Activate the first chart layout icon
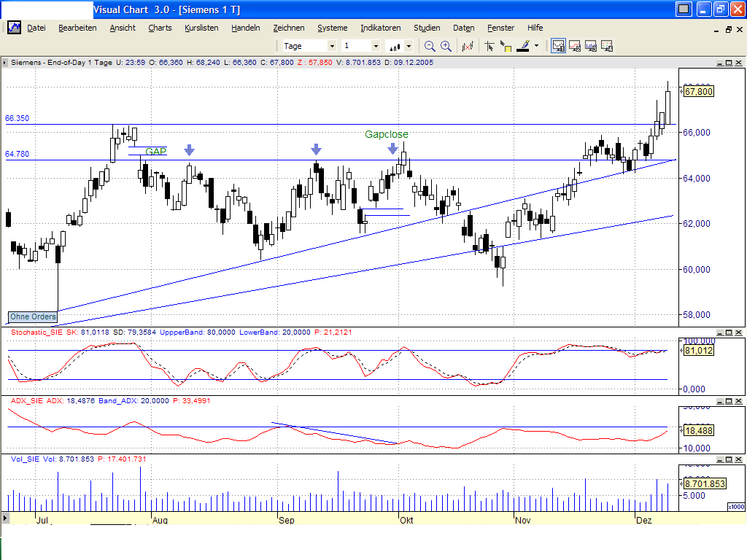Image resolution: width=747 pixels, height=560 pixels. pos(558,45)
